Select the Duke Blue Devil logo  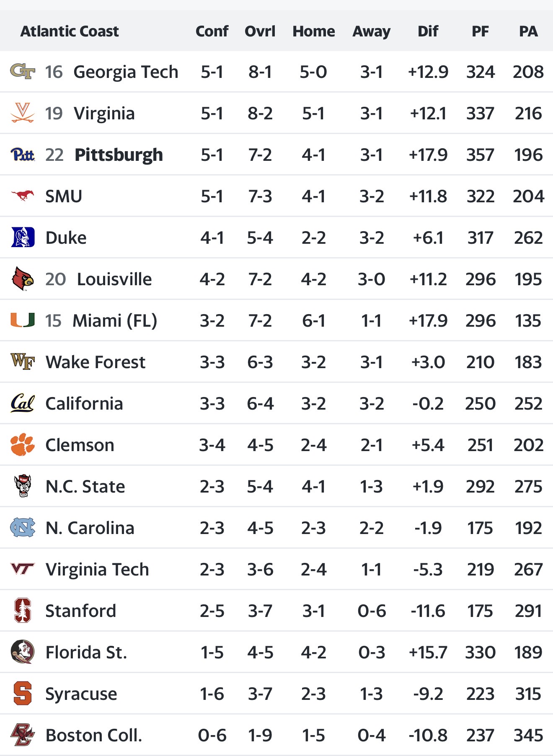tap(22, 237)
